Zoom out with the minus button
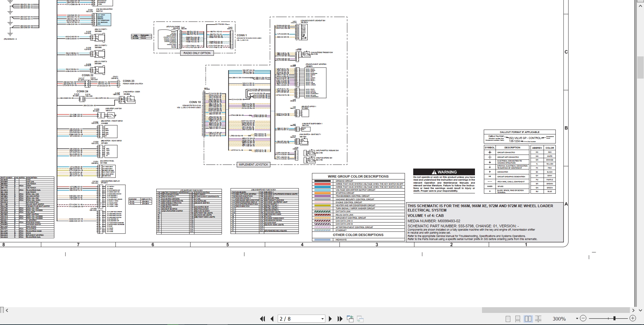The height and width of the screenshot is (325, 644). pyautogui.click(x=583, y=318)
